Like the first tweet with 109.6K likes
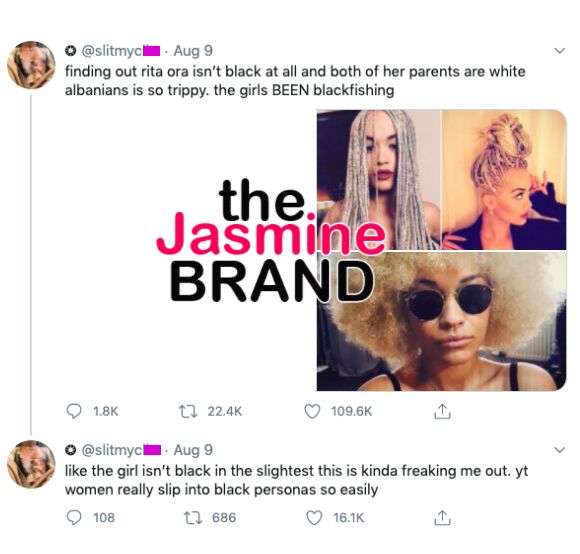Screen dimensions: 580x554 tap(312, 411)
